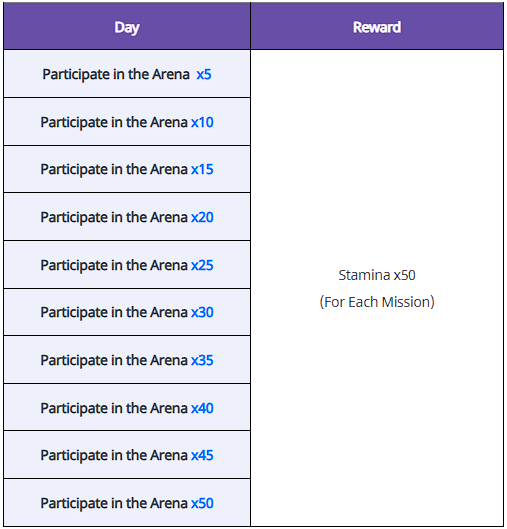Screen dimensions: 507x529
Task: Click the blue x50 count
Action: pyautogui.click(x=202, y=503)
